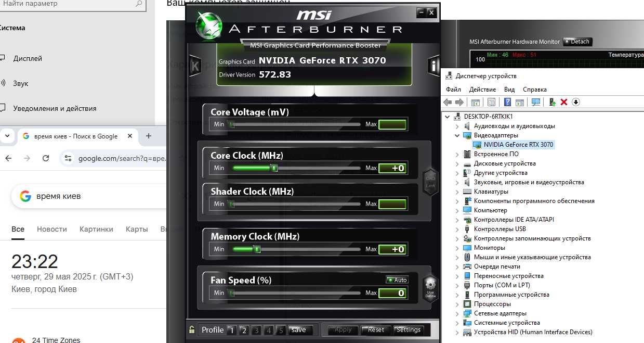The image size is (644, 343).
Task: Click the Apply button in Afterburner
Action: tap(343, 330)
